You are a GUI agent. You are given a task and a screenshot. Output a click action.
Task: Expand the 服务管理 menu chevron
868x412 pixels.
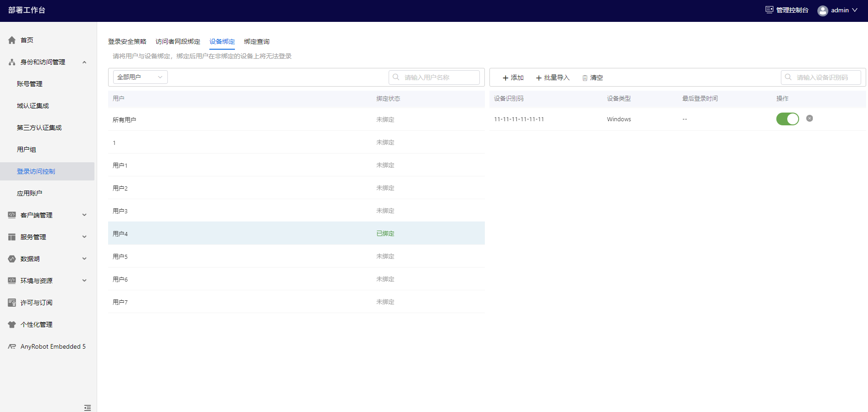84,237
